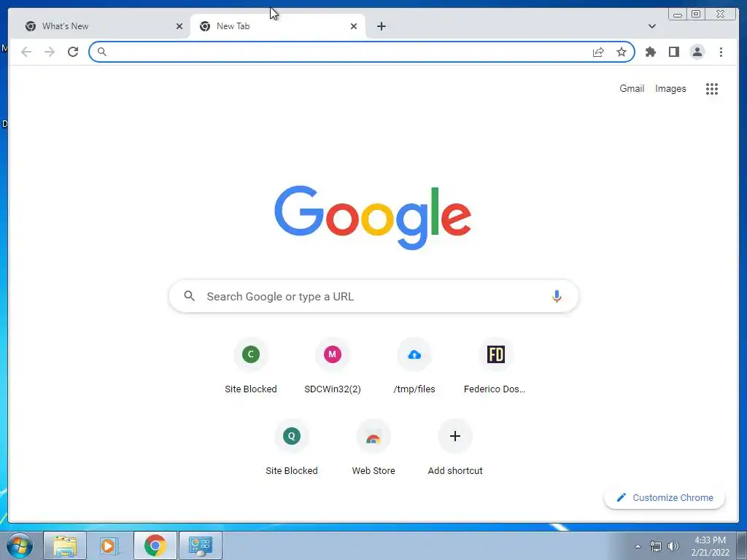Start voice search with the microphone

557,296
